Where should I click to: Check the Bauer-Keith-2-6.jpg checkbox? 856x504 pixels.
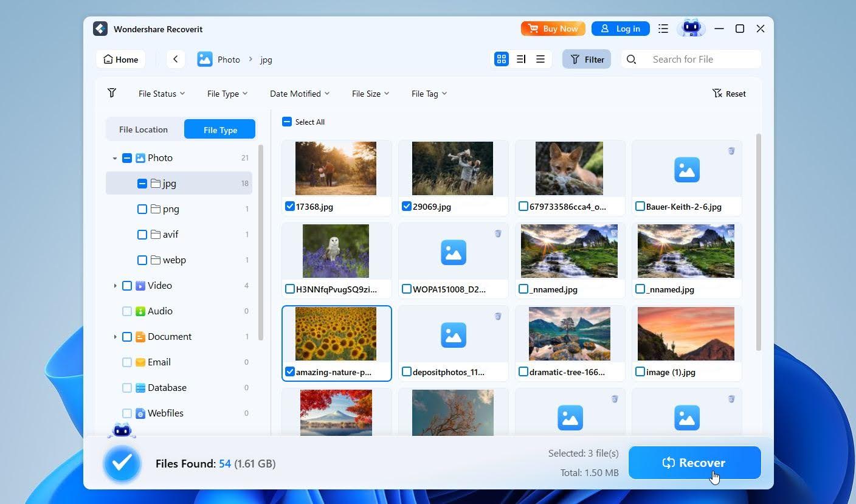[640, 207]
